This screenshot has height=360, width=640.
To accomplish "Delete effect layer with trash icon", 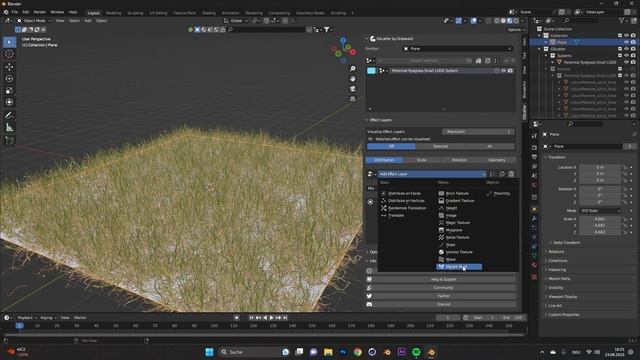I will pyautogui.click(x=511, y=174).
